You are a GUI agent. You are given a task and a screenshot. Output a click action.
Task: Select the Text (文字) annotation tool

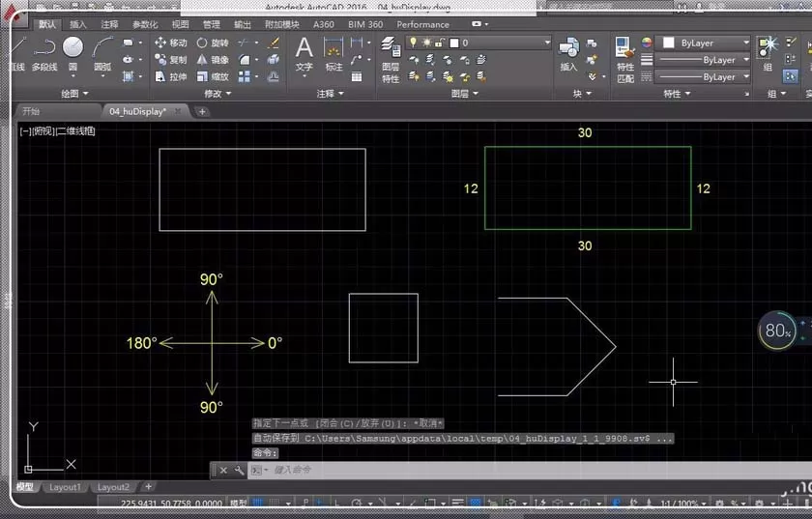pyautogui.click(x=304, y=54)
